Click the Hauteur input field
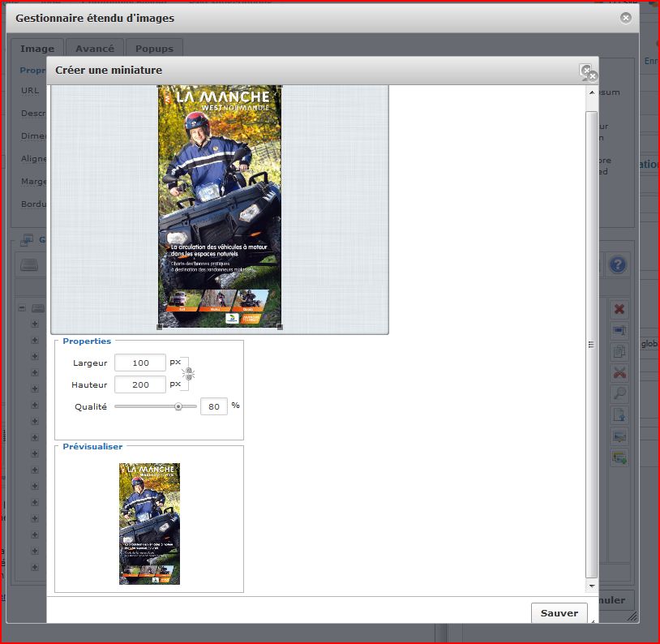Screen dimensions: 660x644 139,384
